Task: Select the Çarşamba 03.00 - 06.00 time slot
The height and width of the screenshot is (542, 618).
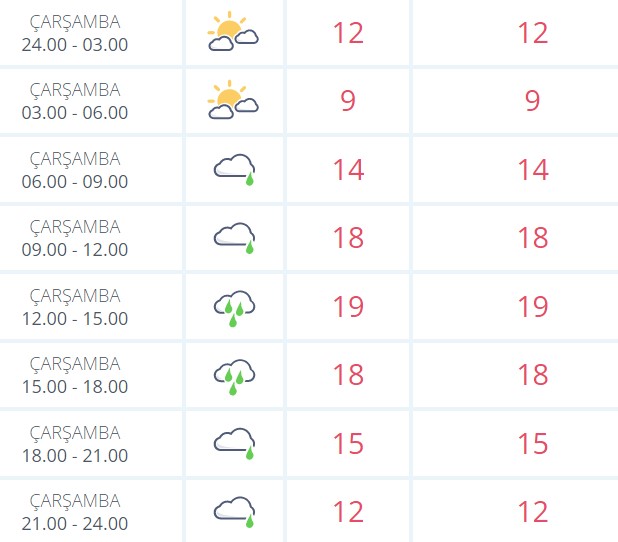Action: pos(75,101)
